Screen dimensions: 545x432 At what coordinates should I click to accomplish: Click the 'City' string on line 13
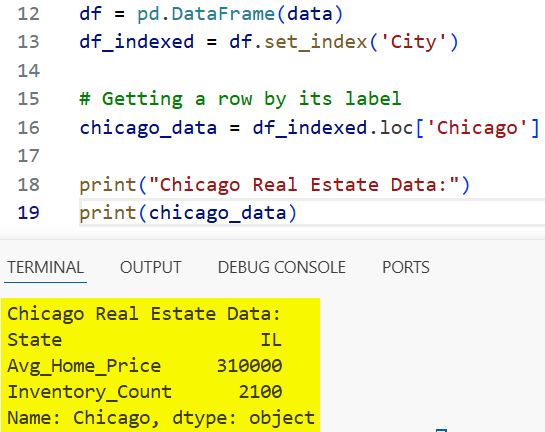point(413,42)
